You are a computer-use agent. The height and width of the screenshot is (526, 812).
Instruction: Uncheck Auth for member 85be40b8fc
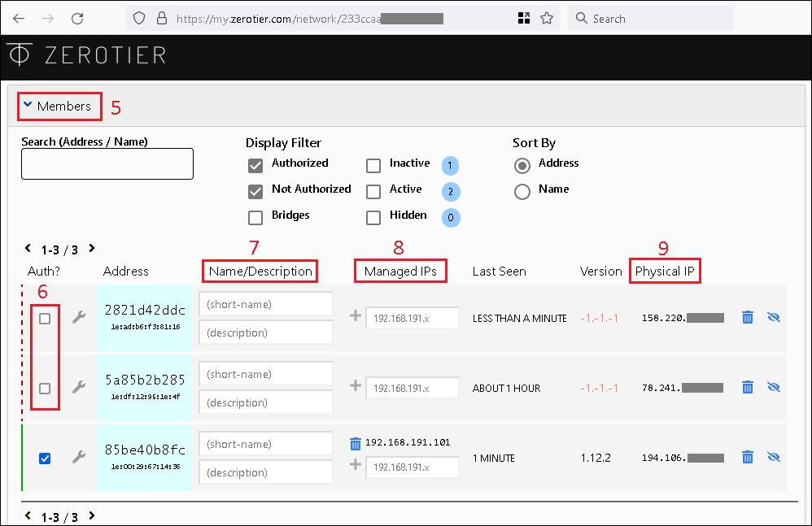point(45,458)
